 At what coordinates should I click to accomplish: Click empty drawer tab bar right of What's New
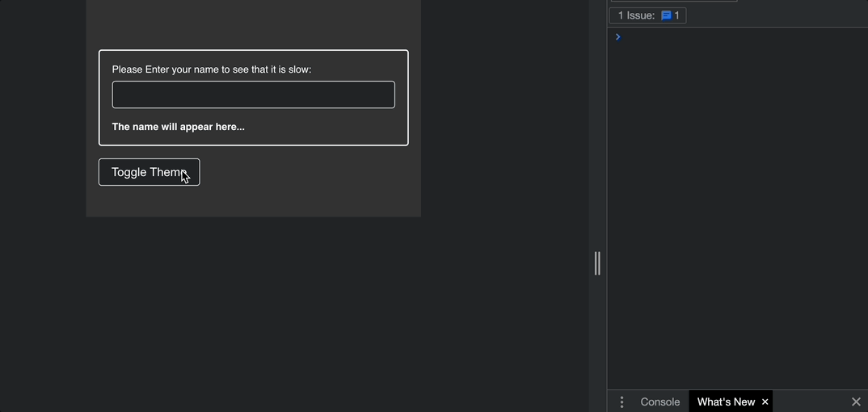tap(808, 401)
